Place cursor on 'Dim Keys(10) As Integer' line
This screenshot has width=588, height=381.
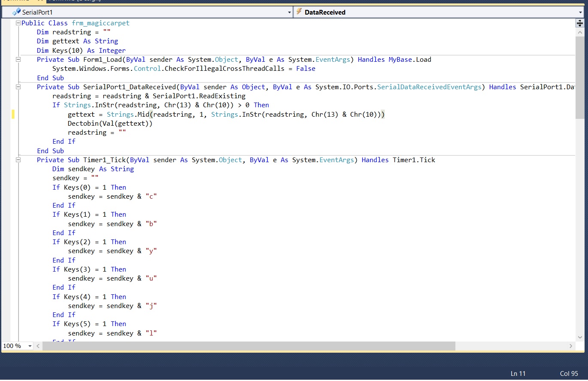coord(81,51)
